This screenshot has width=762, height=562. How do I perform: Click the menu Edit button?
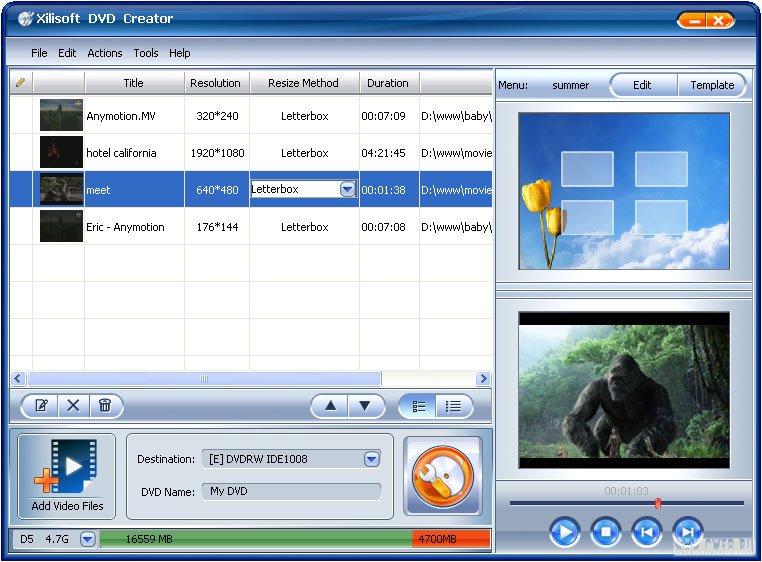point(642,85)
